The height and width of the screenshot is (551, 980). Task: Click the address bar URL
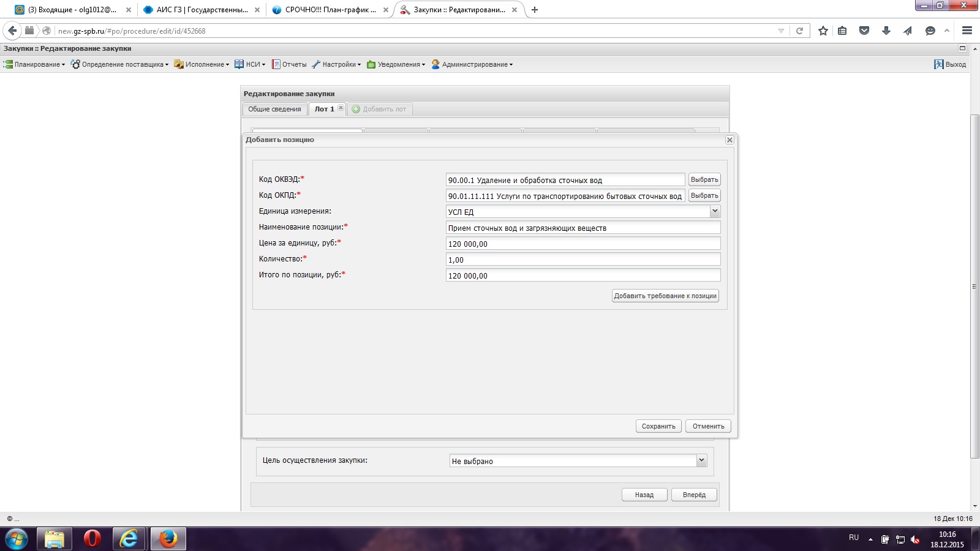[132, 31]
